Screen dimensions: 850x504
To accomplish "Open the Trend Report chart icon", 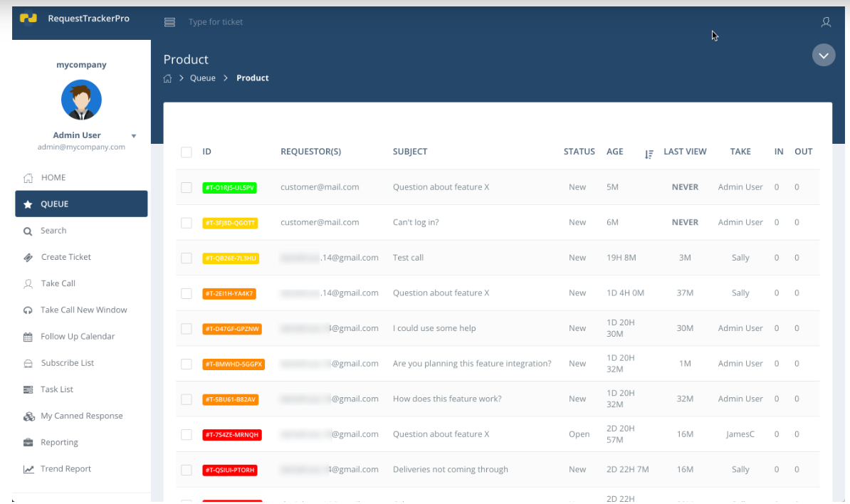I will [x=27, y=468].
